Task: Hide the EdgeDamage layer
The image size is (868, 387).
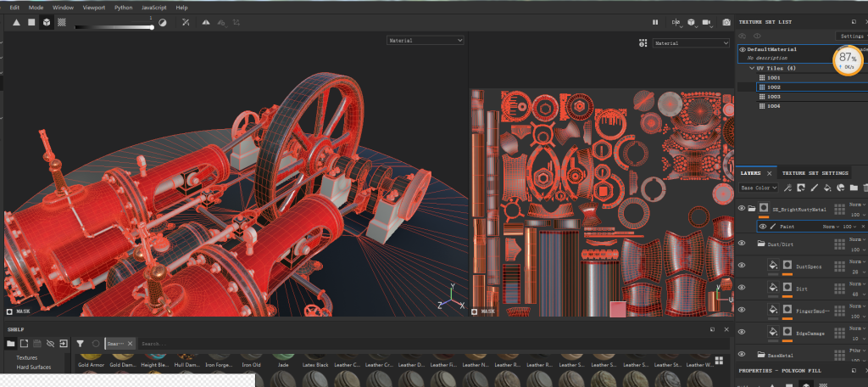Action: pos(742,332)
